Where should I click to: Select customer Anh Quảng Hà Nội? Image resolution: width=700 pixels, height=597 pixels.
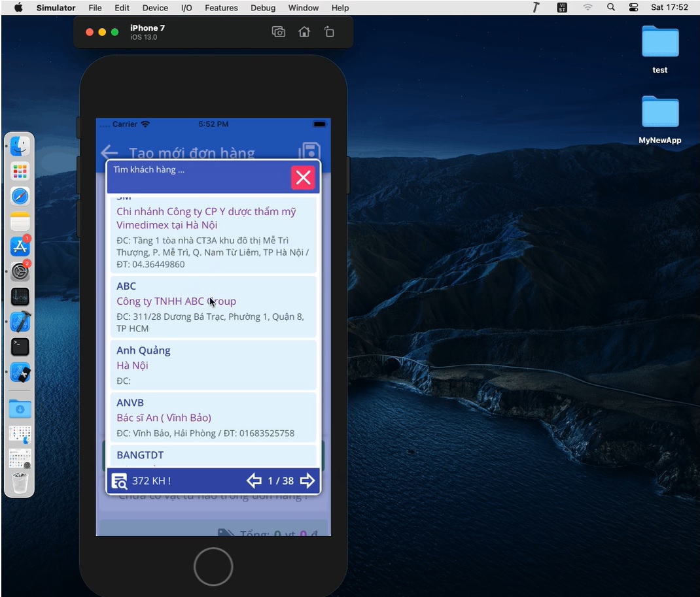(213, 365)
